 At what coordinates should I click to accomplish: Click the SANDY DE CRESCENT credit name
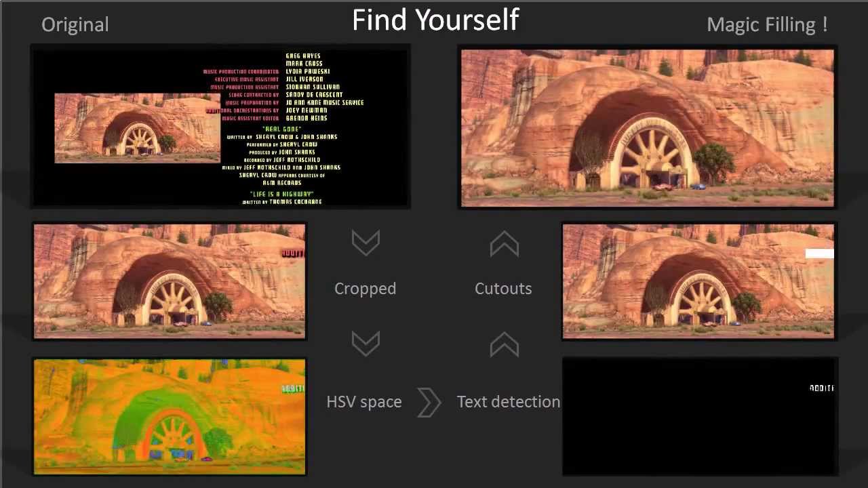[314, 95]
